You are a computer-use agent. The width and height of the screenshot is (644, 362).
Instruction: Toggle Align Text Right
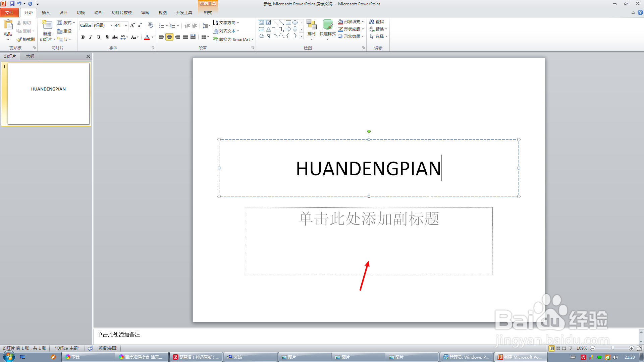point(177,37)
